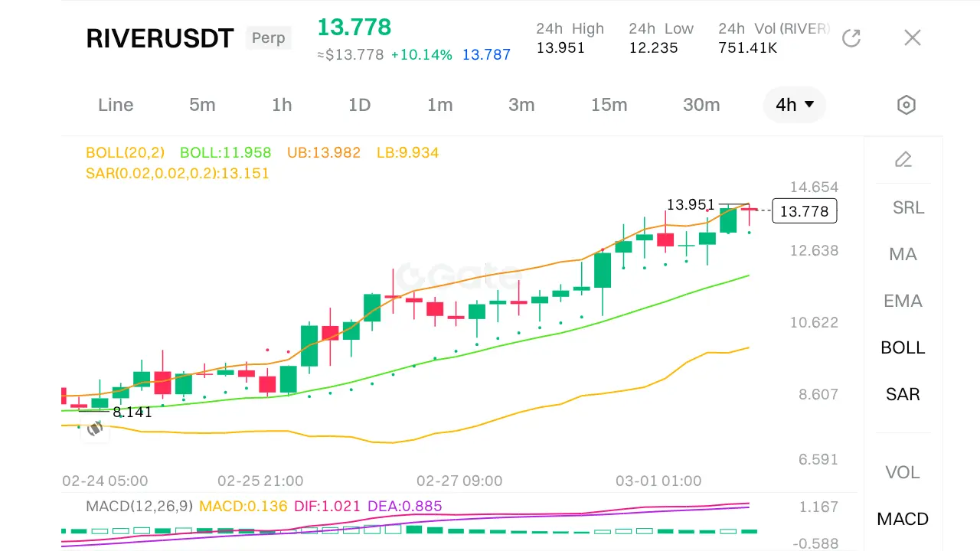Image resolution: width=980 pixels, height=551 pixels.
Task: Click the 24h Low value 12.235
Action: [653, 47]
